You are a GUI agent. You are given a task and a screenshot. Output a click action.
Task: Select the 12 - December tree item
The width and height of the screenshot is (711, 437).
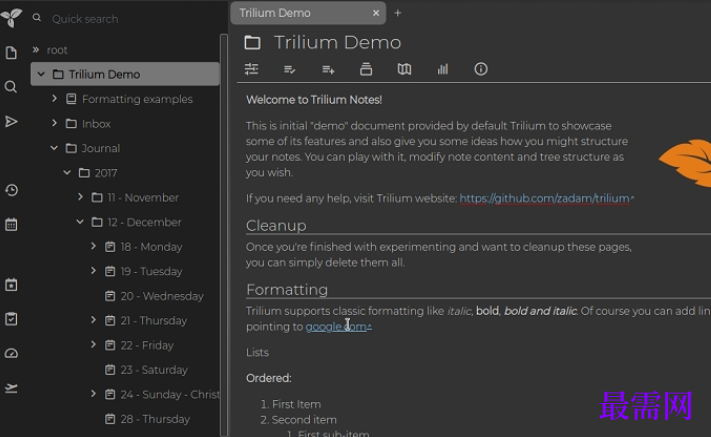tap(144, 222)
